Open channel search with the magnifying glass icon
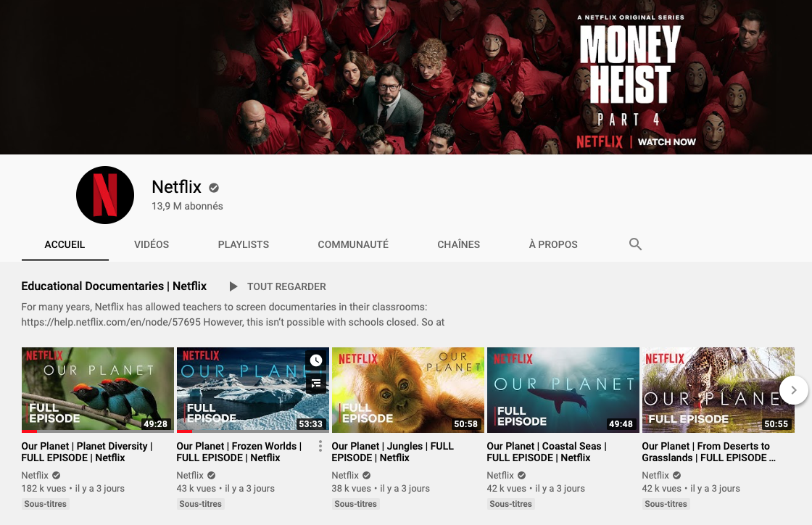The height and width of the screenshot is (525, 812). 635,244
